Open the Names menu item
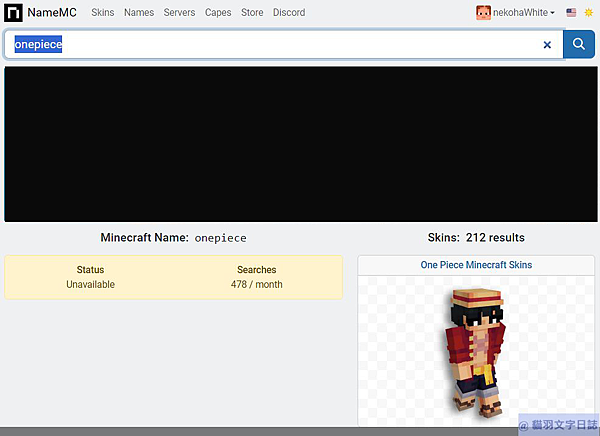 pos(139,13)
